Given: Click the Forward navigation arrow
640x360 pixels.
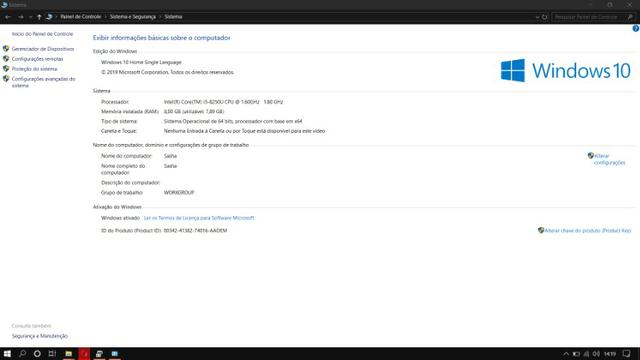Looking at the screenshot, I should pyautogui.click(x=20, y=17).
